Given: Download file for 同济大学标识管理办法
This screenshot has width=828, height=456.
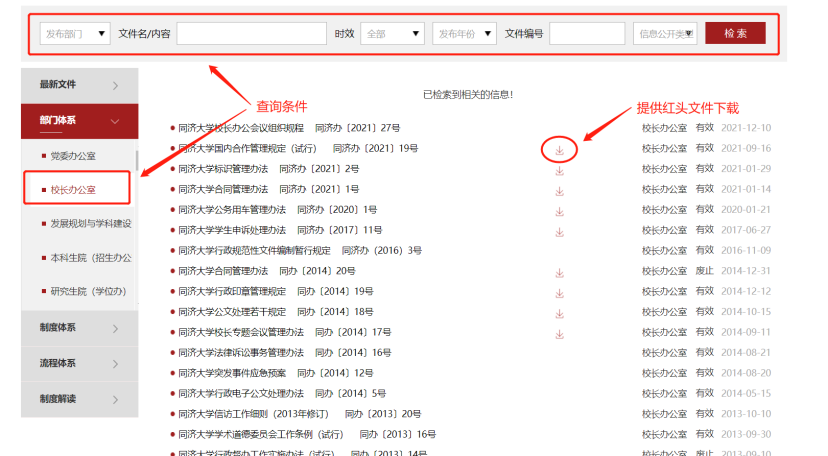Looking at the screenshot, I should [x=559, y=171].
